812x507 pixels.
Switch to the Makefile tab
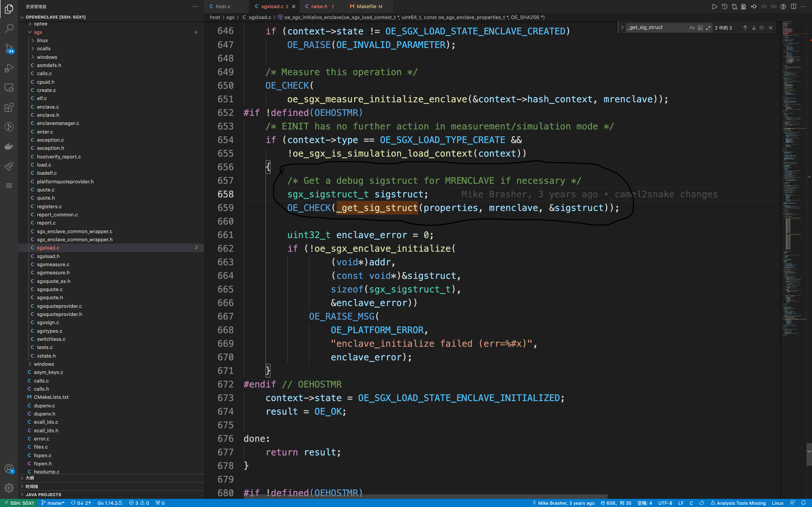(367, 6)
